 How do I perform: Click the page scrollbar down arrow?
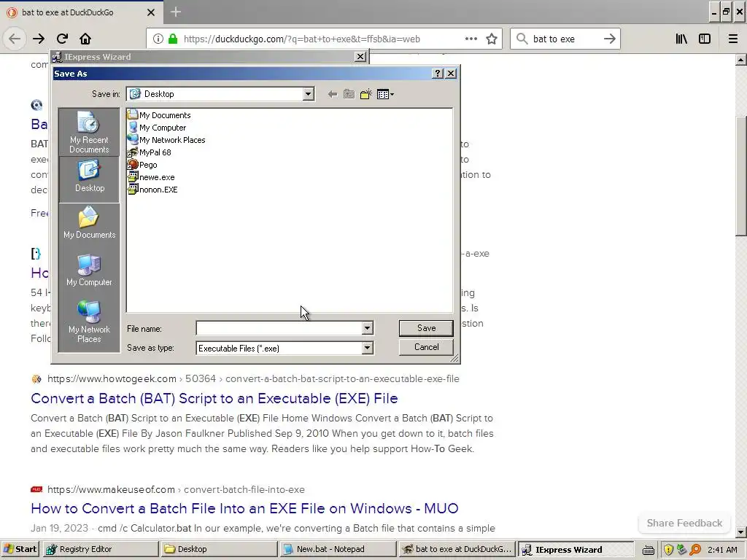[x=741, y=532]
